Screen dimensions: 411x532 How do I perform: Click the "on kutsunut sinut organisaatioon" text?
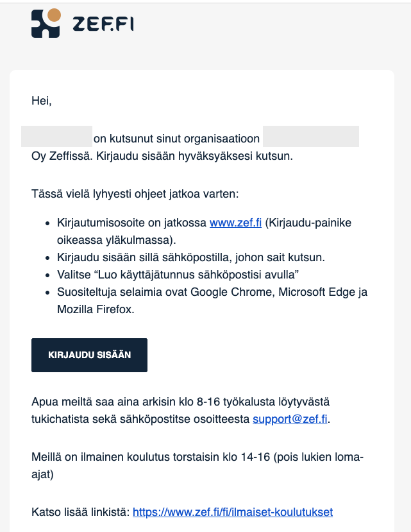[176, 139]
